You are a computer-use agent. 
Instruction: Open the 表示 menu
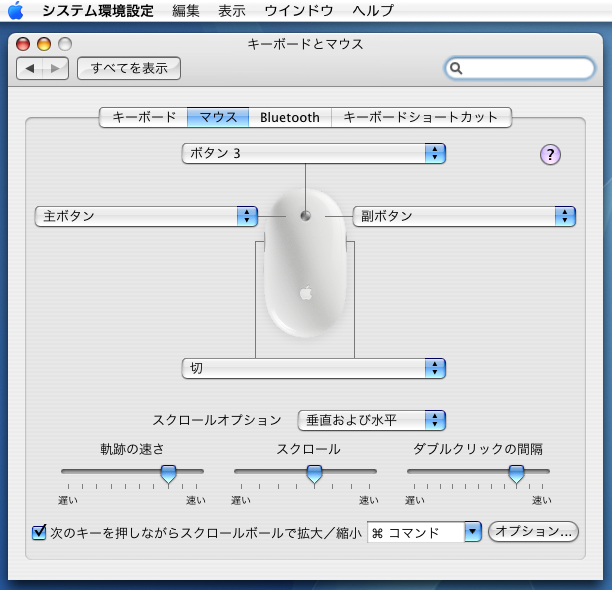tap(232, 11)
